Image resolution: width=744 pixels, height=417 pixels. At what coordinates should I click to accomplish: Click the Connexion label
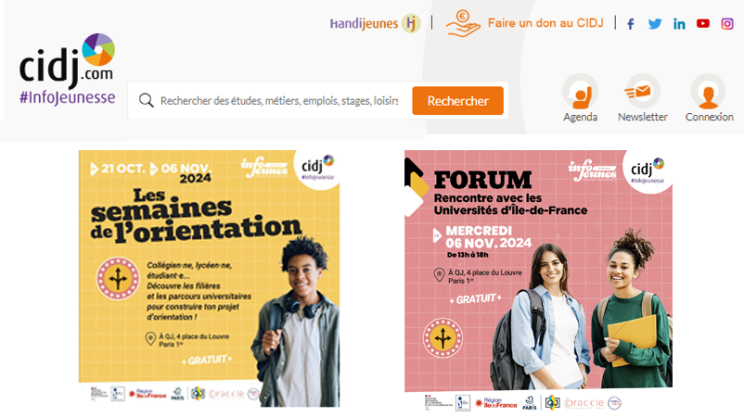[709, 117]
